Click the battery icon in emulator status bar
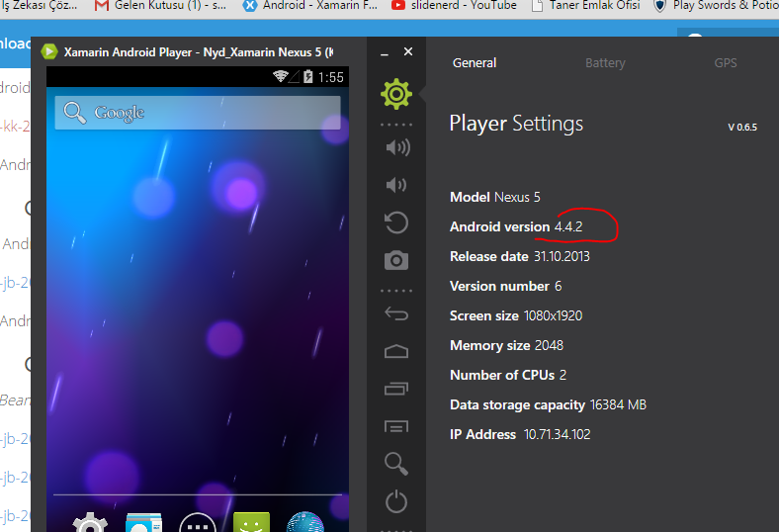Viewport: 779px width, 532px height. pos(308,76)
